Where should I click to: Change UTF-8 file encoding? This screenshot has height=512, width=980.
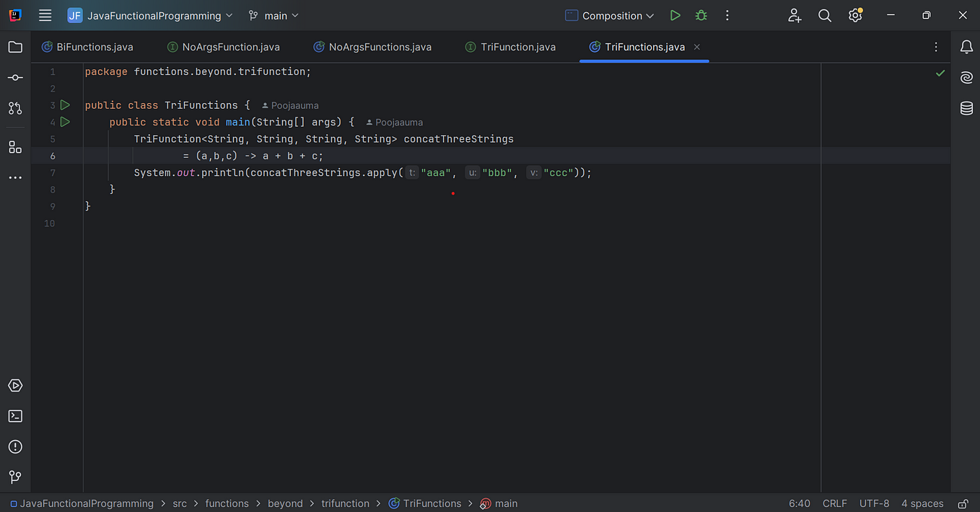click(875, 503)
